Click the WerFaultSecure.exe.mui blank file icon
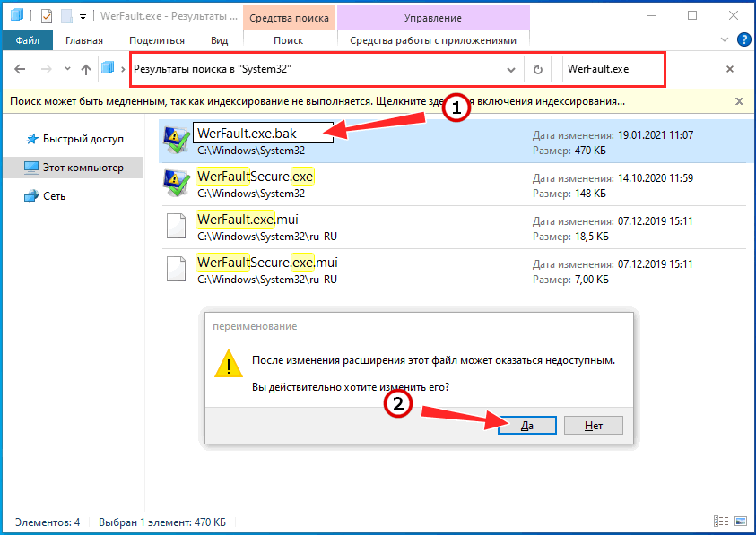 click(x=176, y=269)
